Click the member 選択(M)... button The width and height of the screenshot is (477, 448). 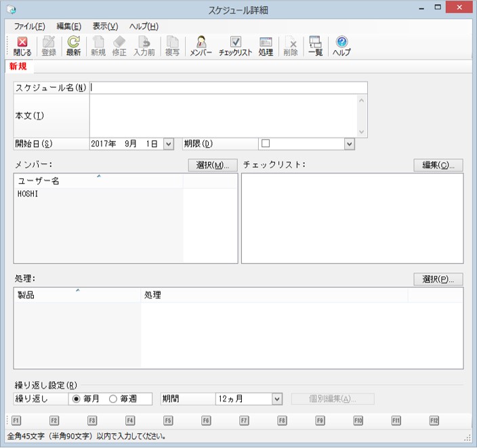[x=213, y=165]
